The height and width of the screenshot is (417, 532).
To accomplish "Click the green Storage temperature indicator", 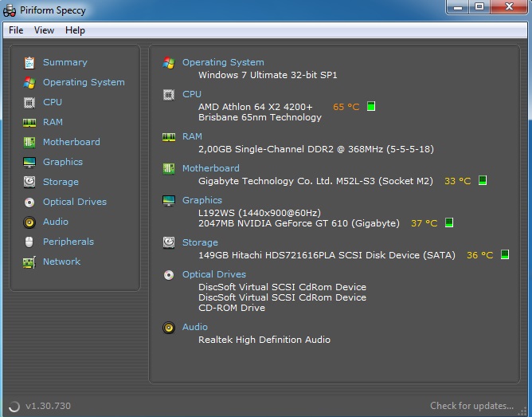I will point(505,255).
